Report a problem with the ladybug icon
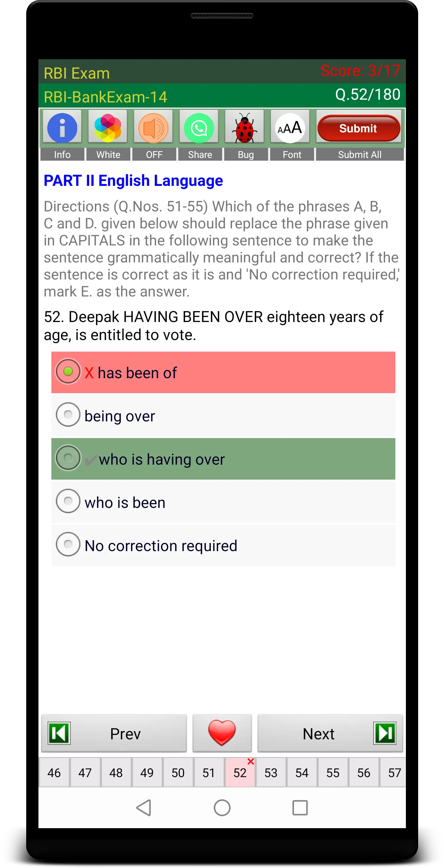Viewport: 444px width, 868px height. pos(245,128)
